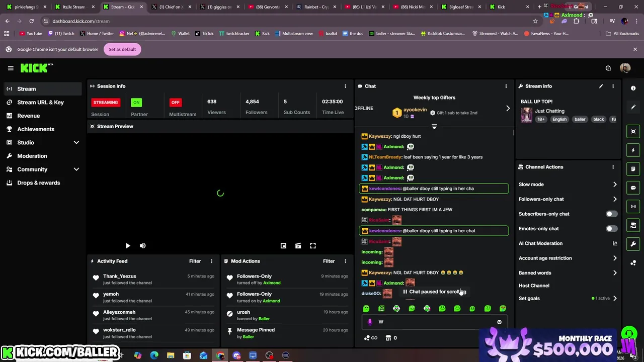Open Thank_Yeezus follower entry
This screenshot has height=362, width=644.
click(x=153, y=280)
